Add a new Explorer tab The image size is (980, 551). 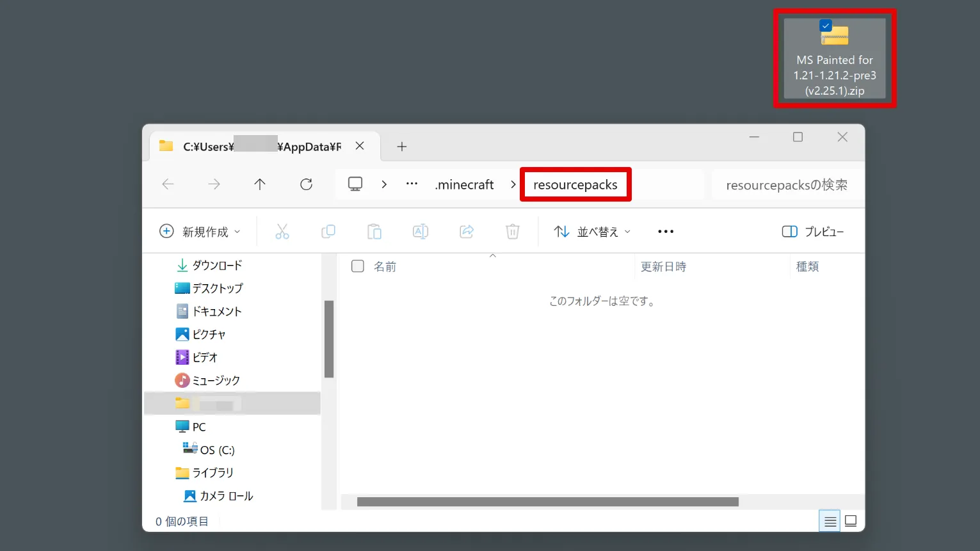tap(402, 147)
